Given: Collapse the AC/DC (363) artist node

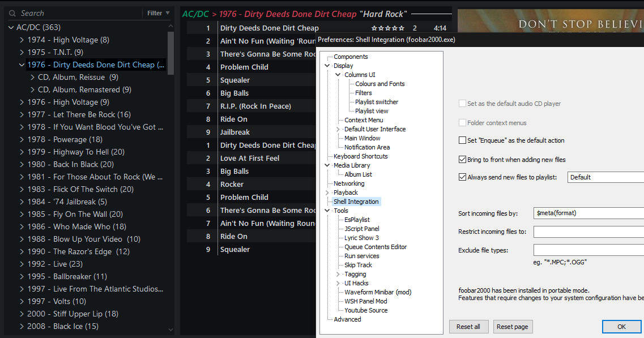Looking at the screenshot, I should [11, 28].
